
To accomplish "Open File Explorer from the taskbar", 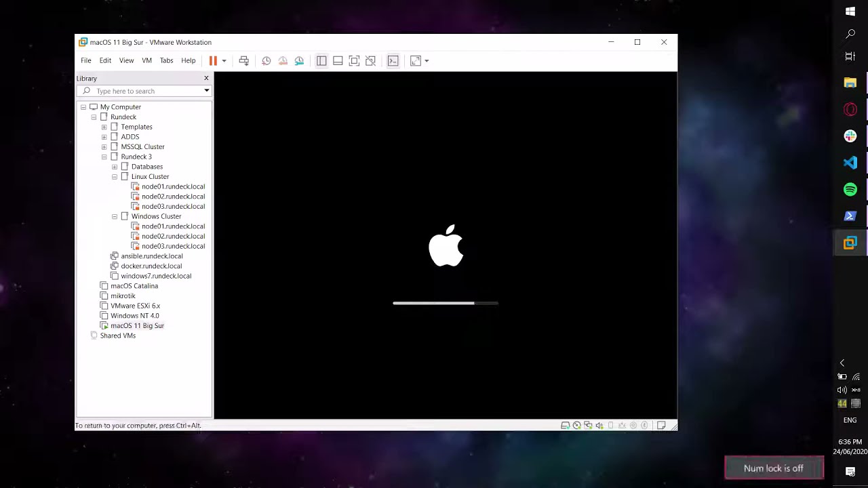I will pos(850,83).
